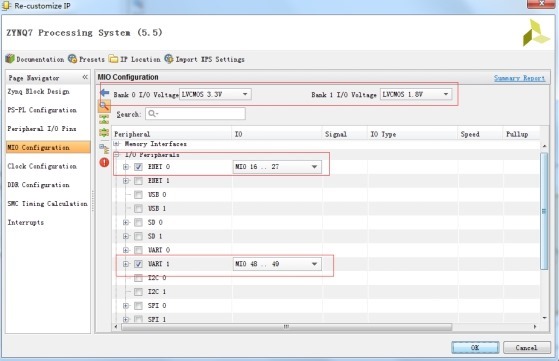The image size is (559, 361).
Task: Open Bank 1 I/O Voltage dropdown
Action: (x=416, y=94)
